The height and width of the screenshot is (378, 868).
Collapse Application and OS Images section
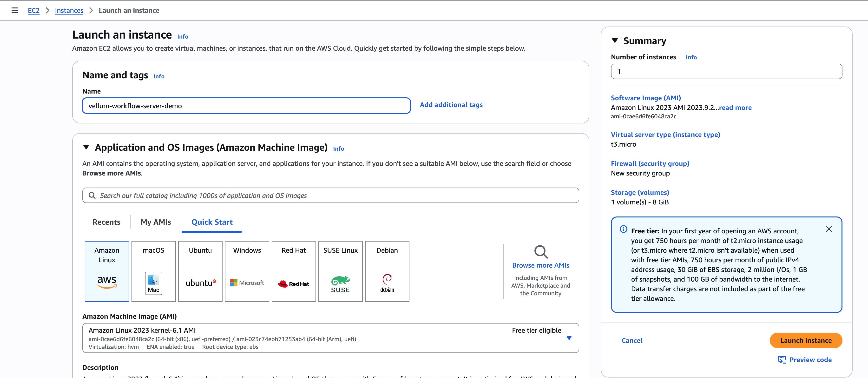[86, 147]
